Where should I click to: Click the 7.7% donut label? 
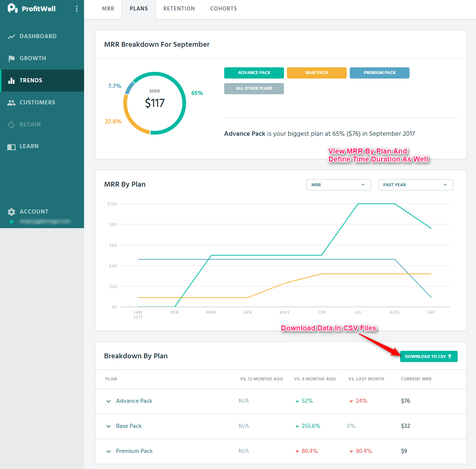point(115,86)
